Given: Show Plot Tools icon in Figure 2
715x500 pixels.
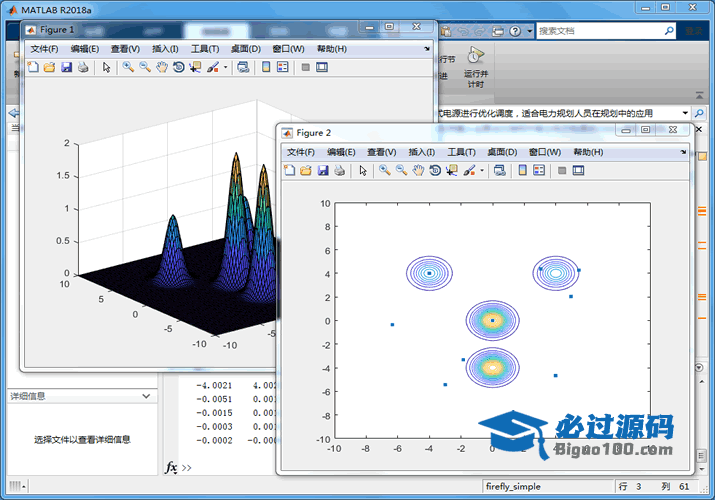Looking at the screenshot, I should coord(578,170).
